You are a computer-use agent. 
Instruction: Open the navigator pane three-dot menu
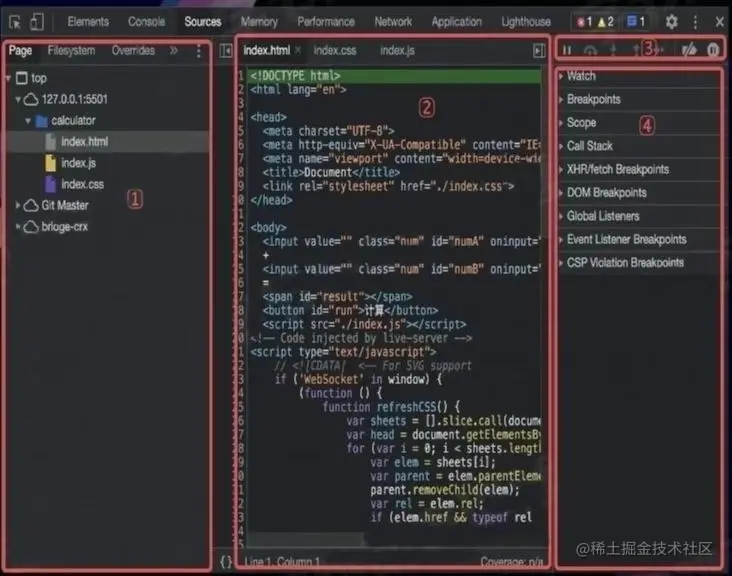pos(199,51)
